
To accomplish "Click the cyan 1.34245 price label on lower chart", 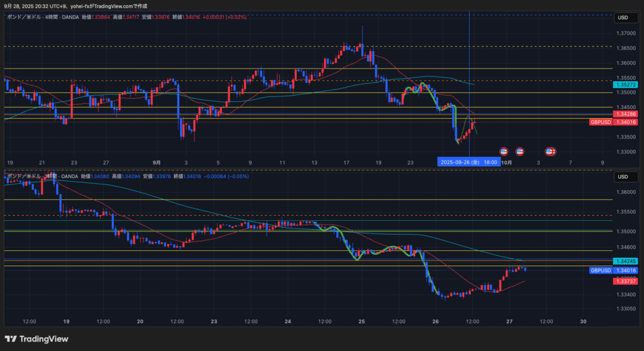I will [x=625, y=261].
